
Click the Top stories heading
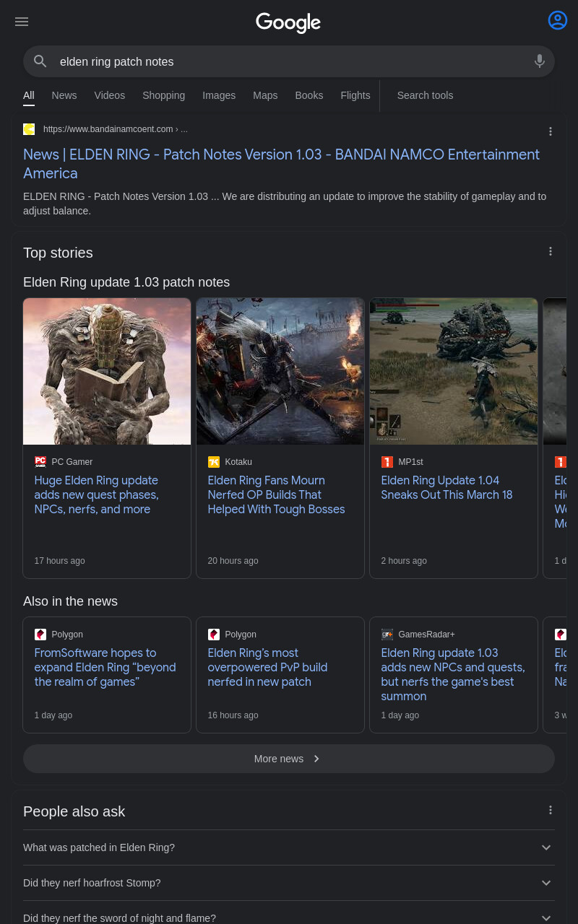click(58, 253)
